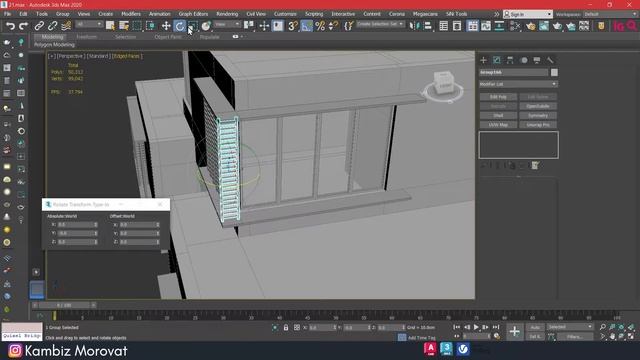The image size is (640, 360).
Task: Click the Play Animation button
Action: click(476, 327)
